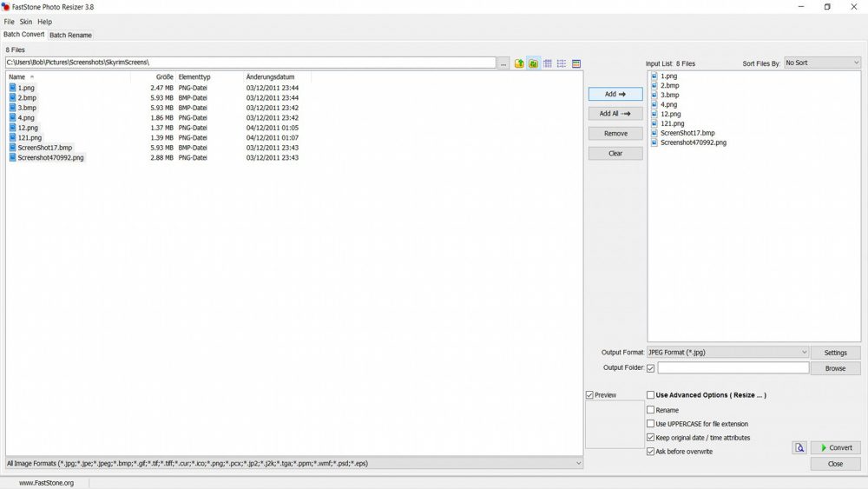The width and height of the screenshot is (868, 489).
Task: Select Screenshot470992.png name in Input List
Action: [x=693, y=142]
